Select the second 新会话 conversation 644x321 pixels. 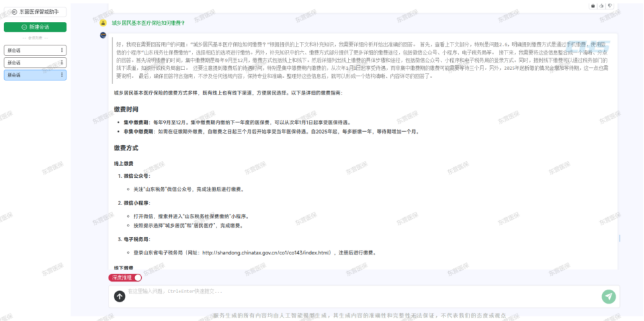click(x=30, y=63)
